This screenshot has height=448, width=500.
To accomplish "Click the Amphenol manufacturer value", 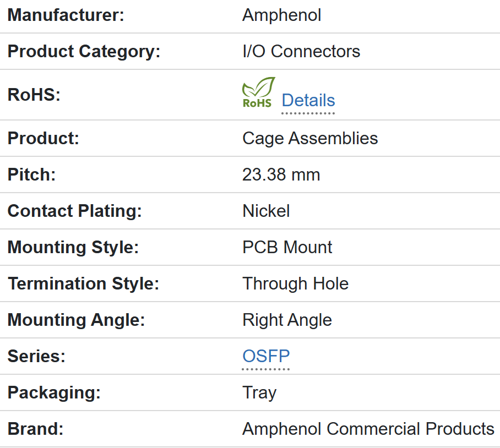I will pyautogui.click(x=281, y=15).
